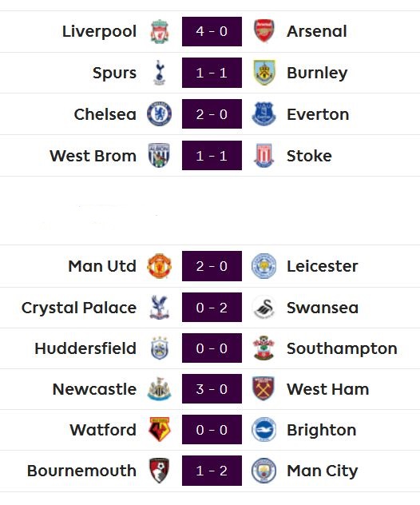Click the Liverpool club crest

160,32
